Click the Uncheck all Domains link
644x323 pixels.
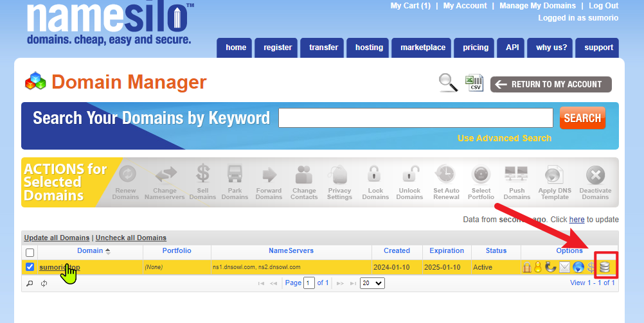tap(131, 238)
